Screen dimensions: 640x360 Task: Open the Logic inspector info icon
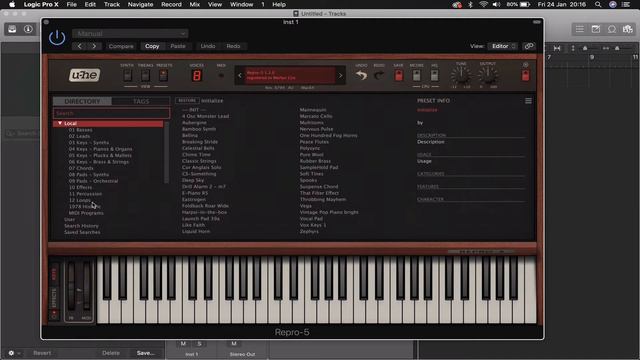coord(28,29)
